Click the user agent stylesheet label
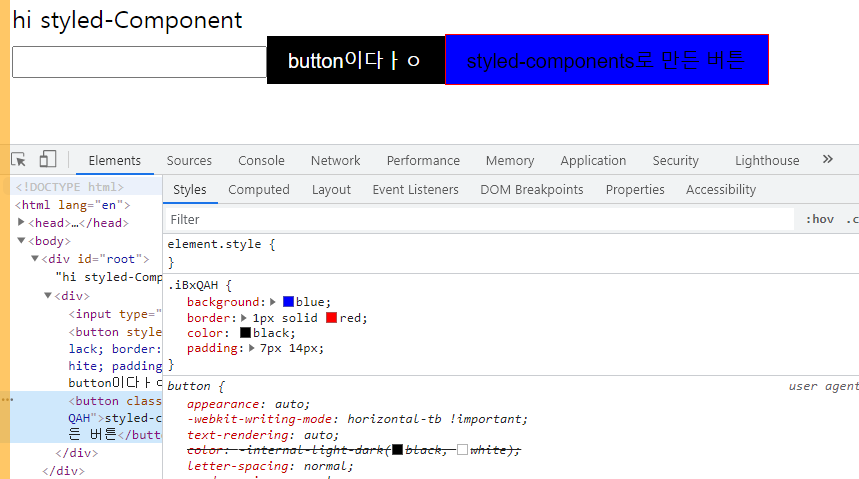Screen dimensions: 859x479 (823, 386)
